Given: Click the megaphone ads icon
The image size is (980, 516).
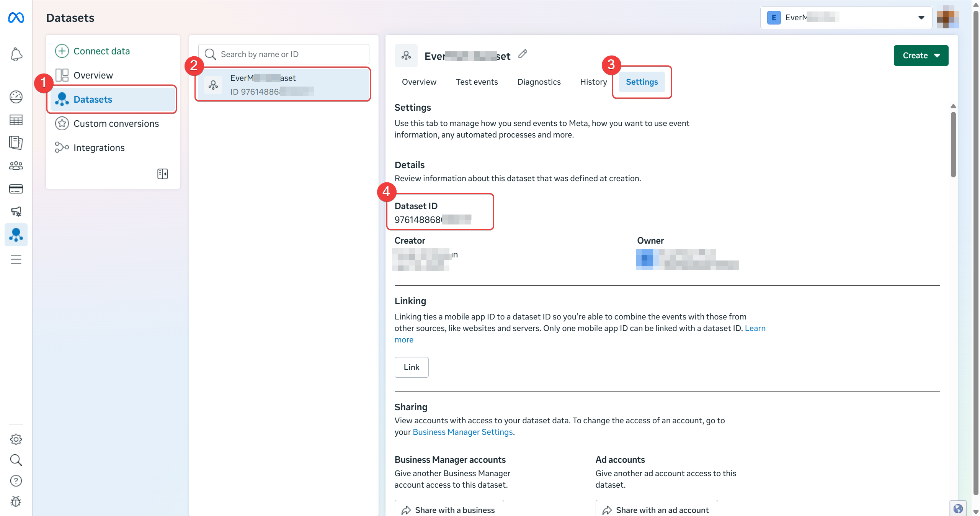Looking at the screenshot, I should click(16, 211).
